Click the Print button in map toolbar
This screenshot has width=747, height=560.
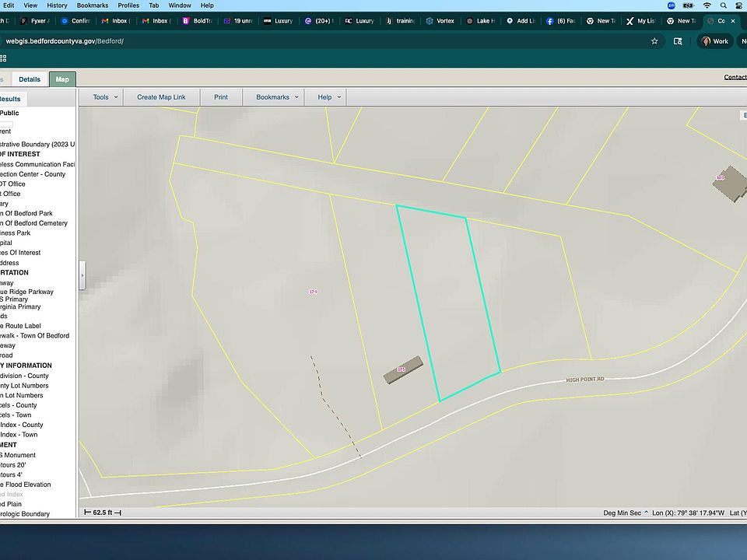pyautogui.click(x=221, y=97)
